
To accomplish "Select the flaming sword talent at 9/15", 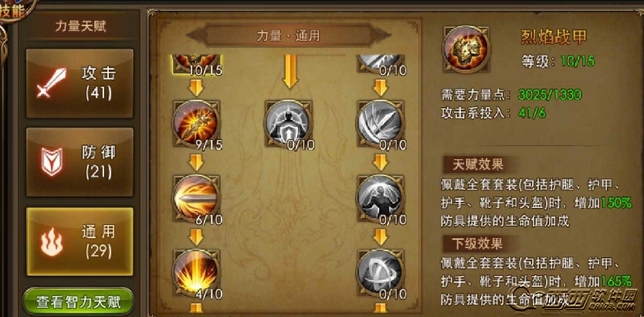I will coord(196,122).
